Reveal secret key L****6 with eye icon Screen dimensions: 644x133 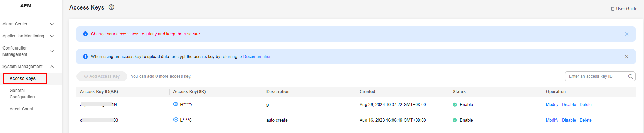[x=176, y=120]
